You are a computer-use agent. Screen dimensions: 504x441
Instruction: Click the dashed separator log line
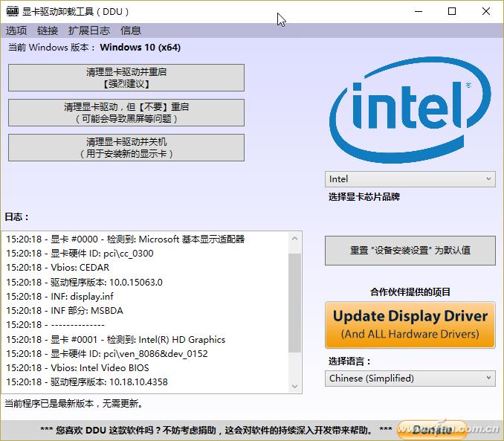point(55,325)
